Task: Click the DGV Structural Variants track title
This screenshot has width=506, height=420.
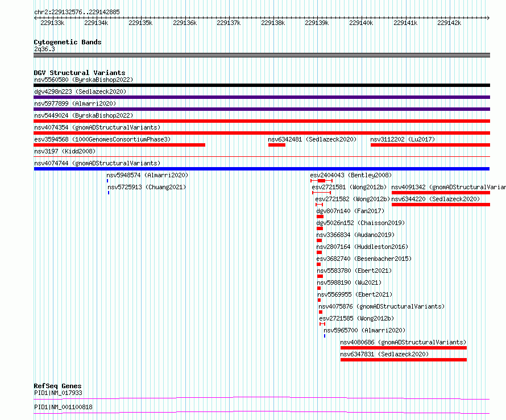Action: point(80,73)
